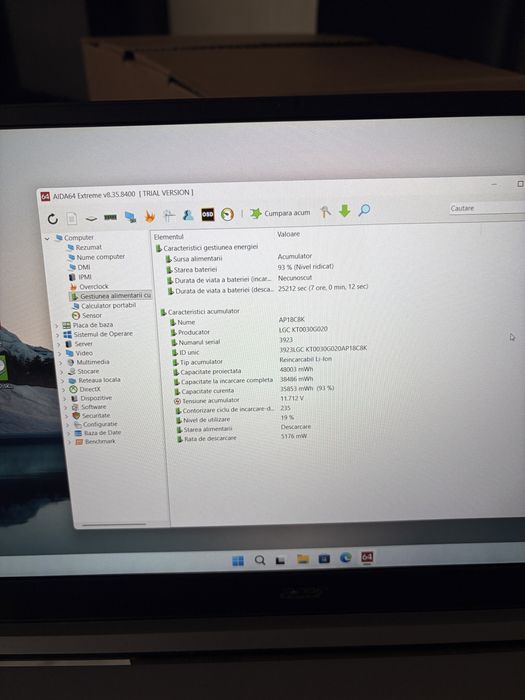Screen dimensions: 525x700
Task: Click the blue user figure toolbar icon
Action: click(188, 215)
